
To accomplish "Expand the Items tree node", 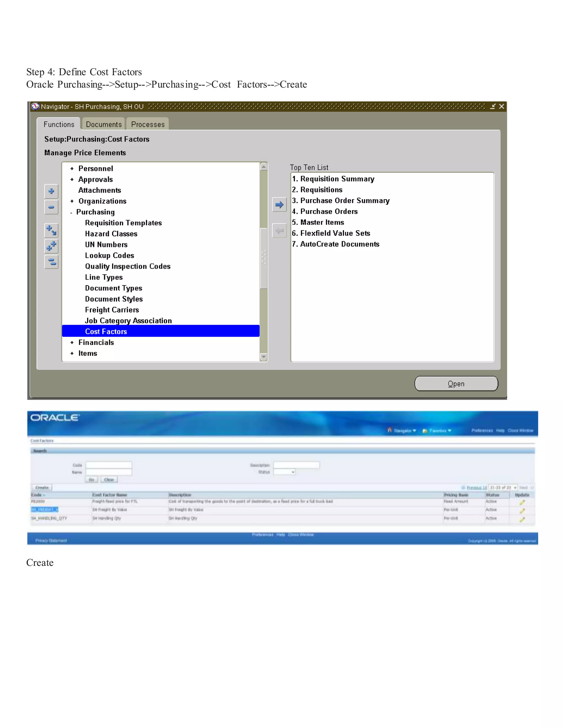I will point(72,353).
